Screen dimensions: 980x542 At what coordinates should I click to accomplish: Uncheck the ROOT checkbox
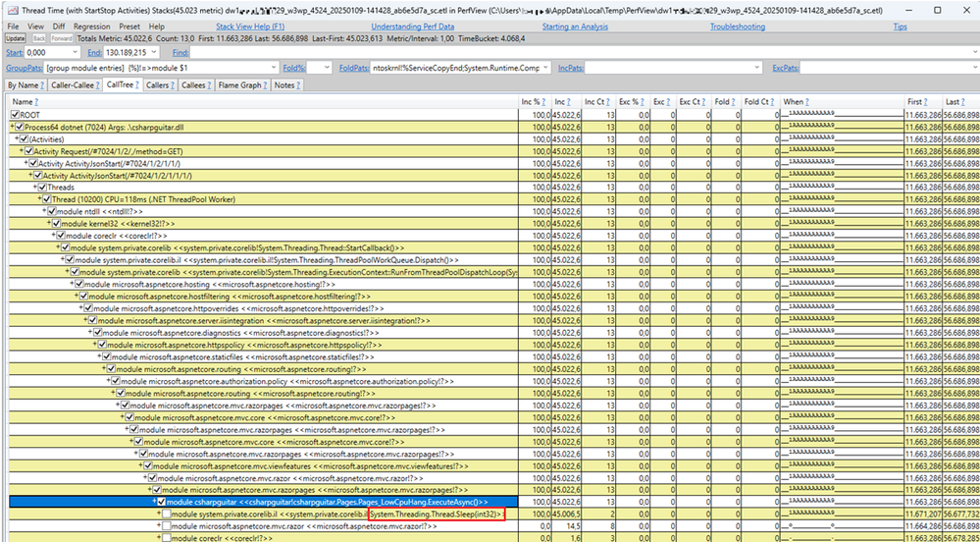14,116
